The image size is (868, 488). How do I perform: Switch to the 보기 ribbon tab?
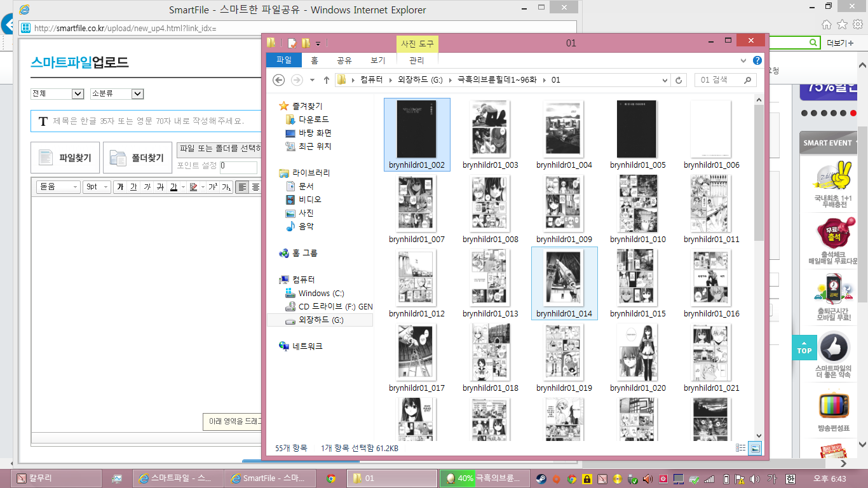coord(378,60)
